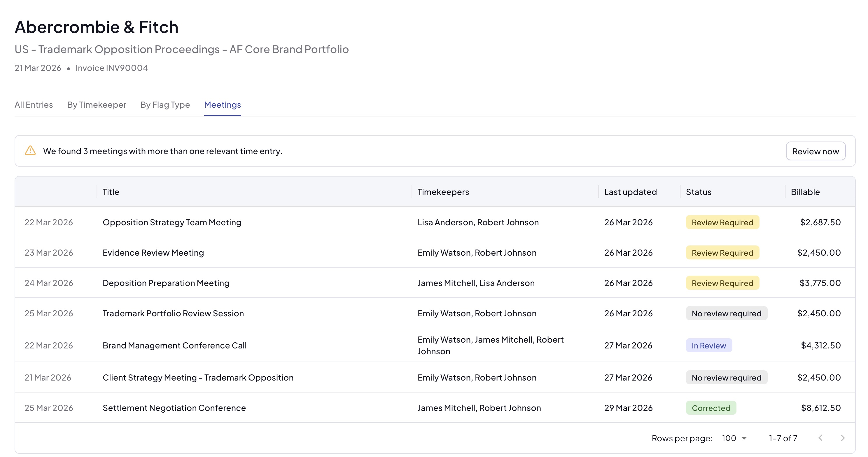Open the Opposition Strategy Team Meeting row
The image size is (868, 457).
coord(172,222)
